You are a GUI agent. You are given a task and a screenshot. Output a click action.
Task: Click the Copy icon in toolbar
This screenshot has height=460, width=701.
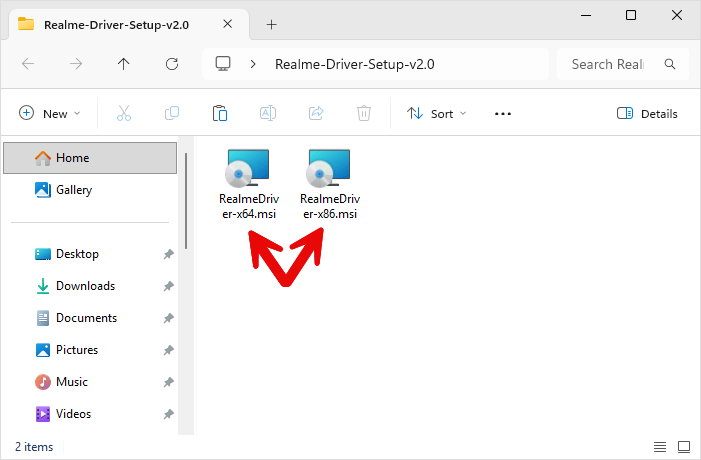(172, 114)
